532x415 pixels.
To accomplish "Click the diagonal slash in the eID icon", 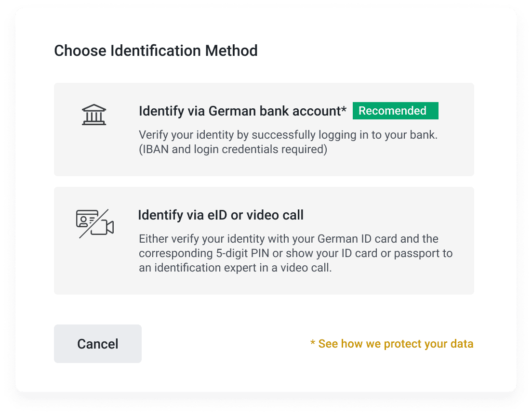I will [94, 224].
